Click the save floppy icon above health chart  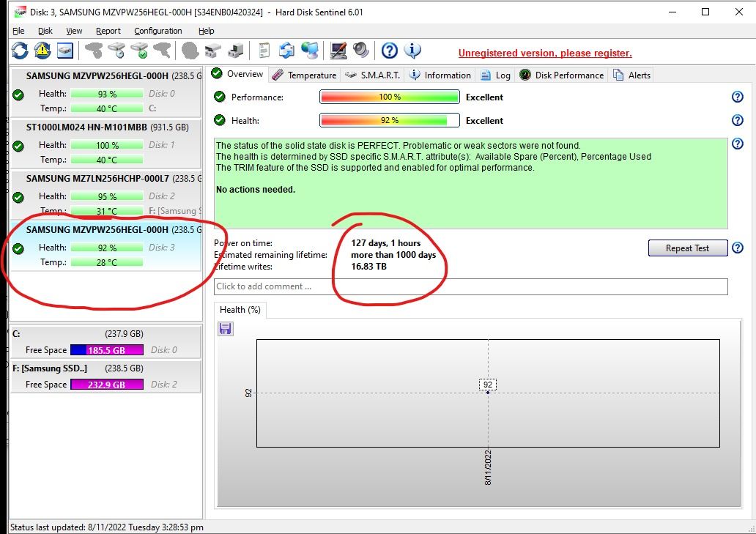(225, 329)
